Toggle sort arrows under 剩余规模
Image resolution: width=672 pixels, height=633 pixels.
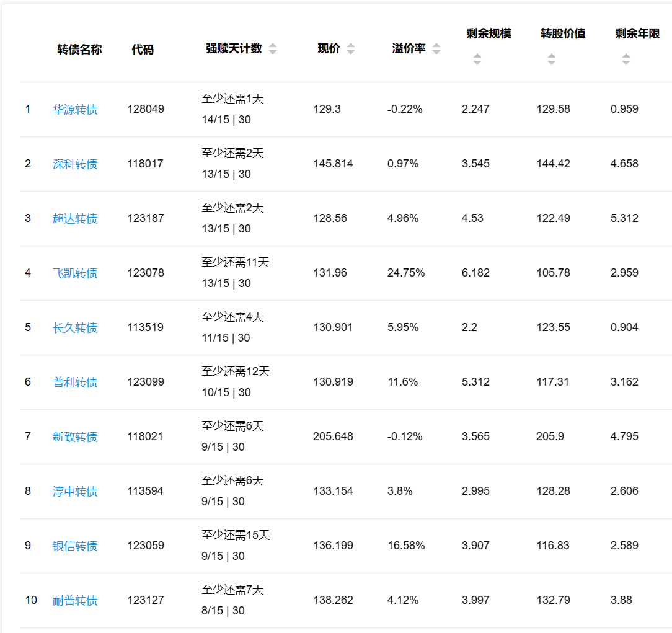click(477, 60)
